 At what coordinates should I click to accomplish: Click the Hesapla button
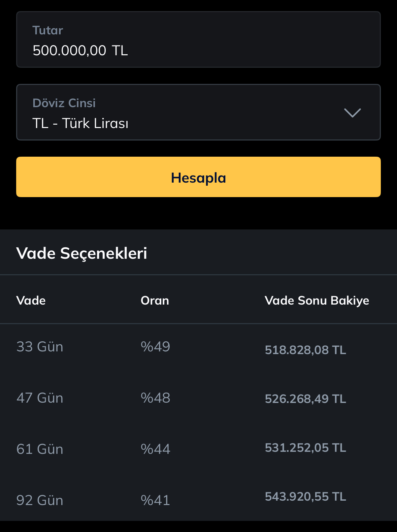pos(198,177)
